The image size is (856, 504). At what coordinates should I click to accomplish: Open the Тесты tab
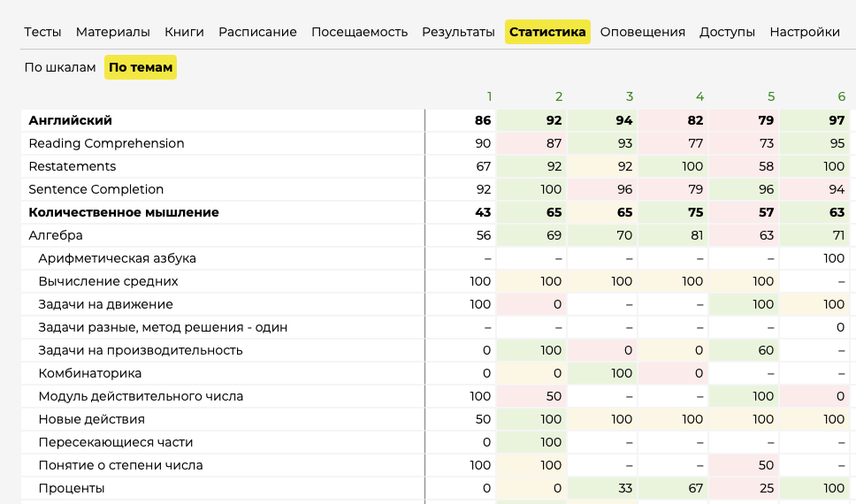(x=42, y=32)
